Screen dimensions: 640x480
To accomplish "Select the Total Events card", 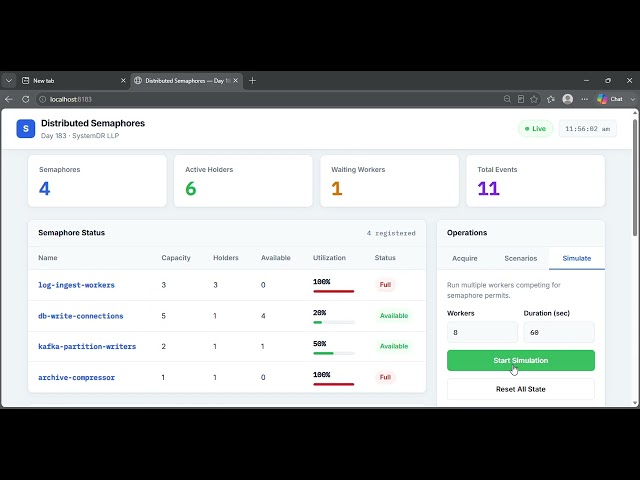I will 536,181.
